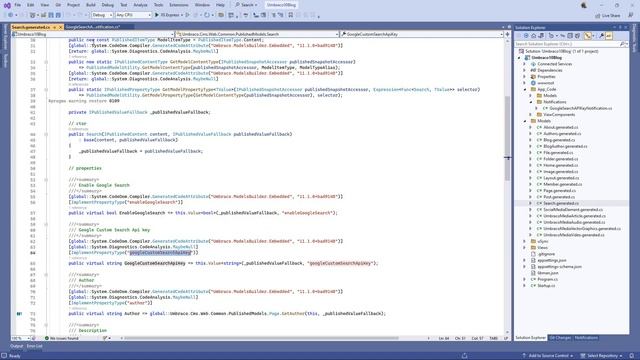The height and width of the screenshot is (360, 640).
Task: Open the Extensions menu
Action: 179,5
